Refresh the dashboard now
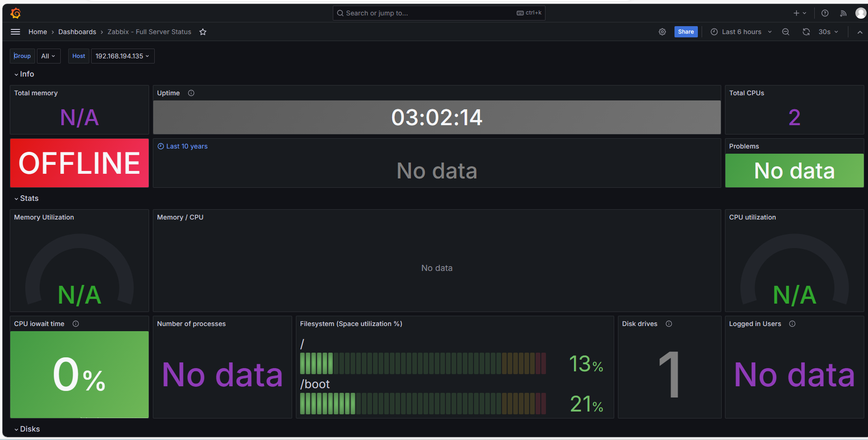Screen dimensions: 868x440 (806, 32)
